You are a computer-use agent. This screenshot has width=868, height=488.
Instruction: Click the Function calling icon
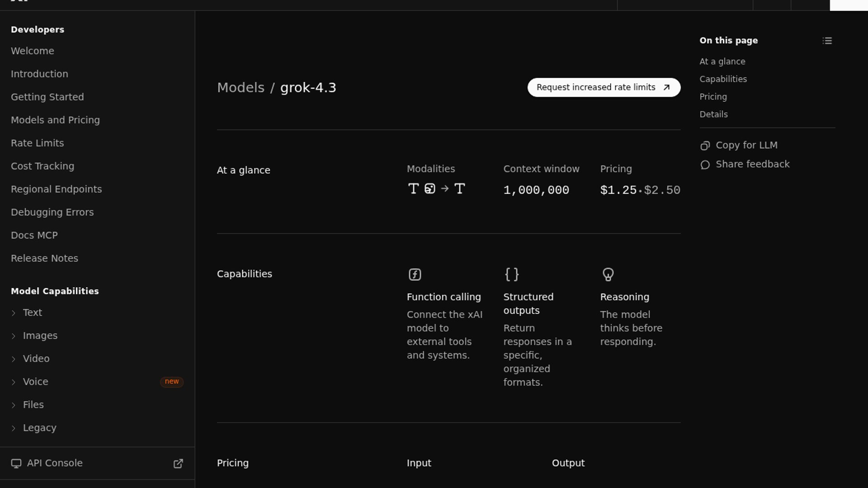(x=415, y=274)
